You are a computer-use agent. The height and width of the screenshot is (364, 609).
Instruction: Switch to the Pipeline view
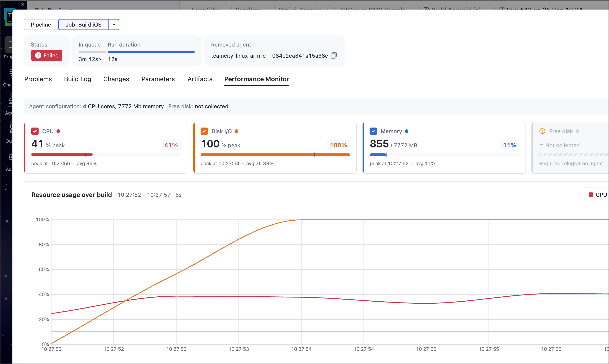click(x=41, y=25)
